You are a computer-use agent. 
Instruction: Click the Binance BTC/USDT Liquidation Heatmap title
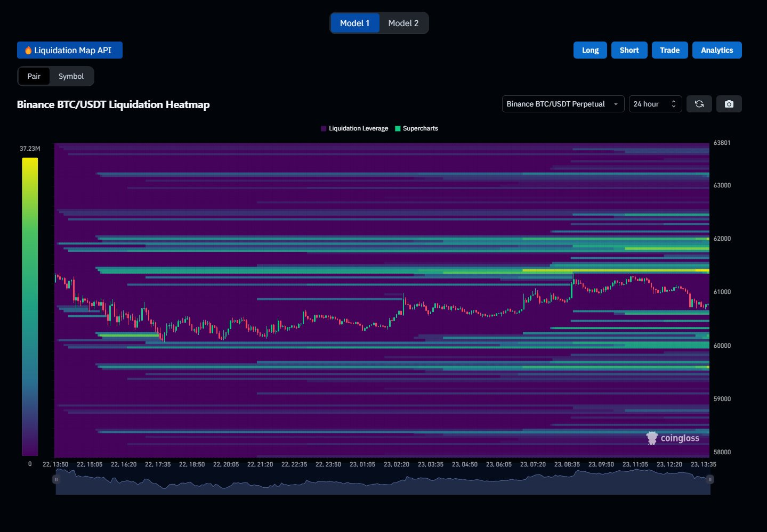tap(113, 104)
